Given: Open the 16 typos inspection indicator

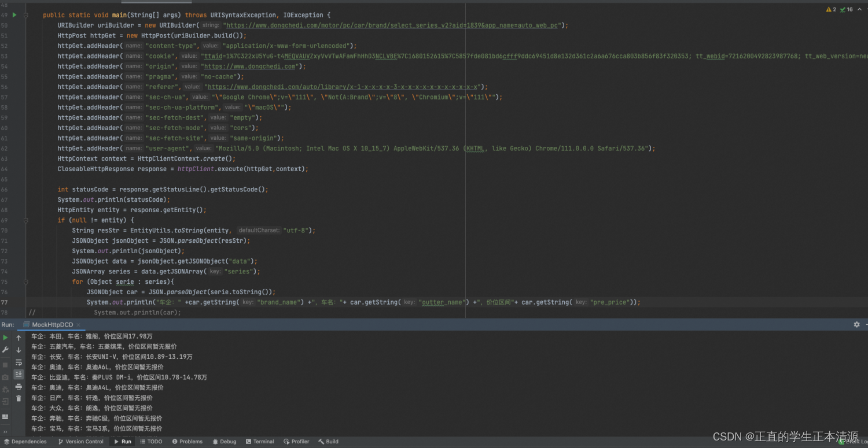Looking at the screenshot, I should coord(846,10).
